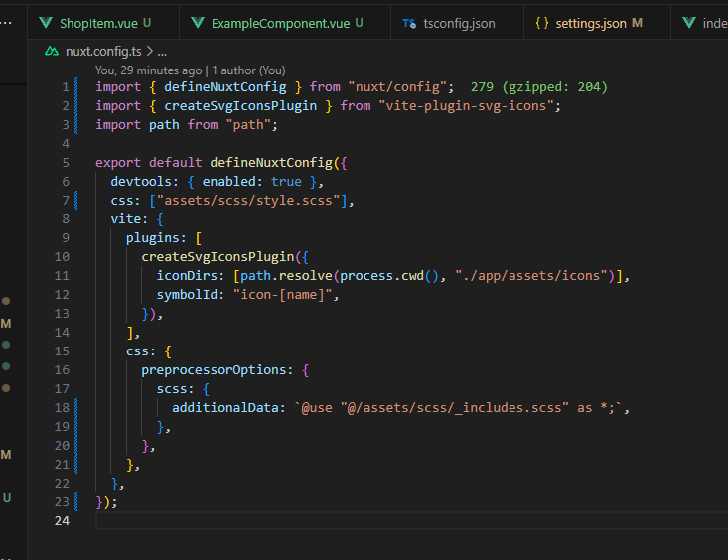Expand breadcrumb chevron after nuxt.config.ts
This screenshot has height=560, width=728.
click(150, 51)
